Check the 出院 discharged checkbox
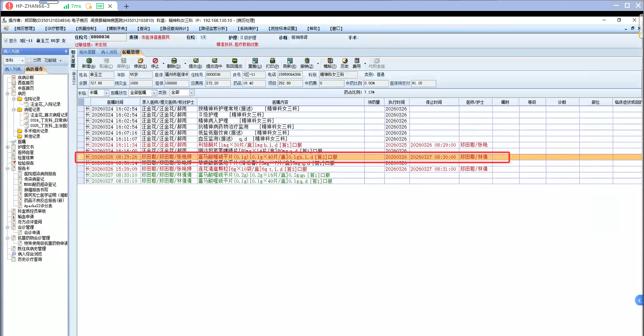 coord(29,60)
